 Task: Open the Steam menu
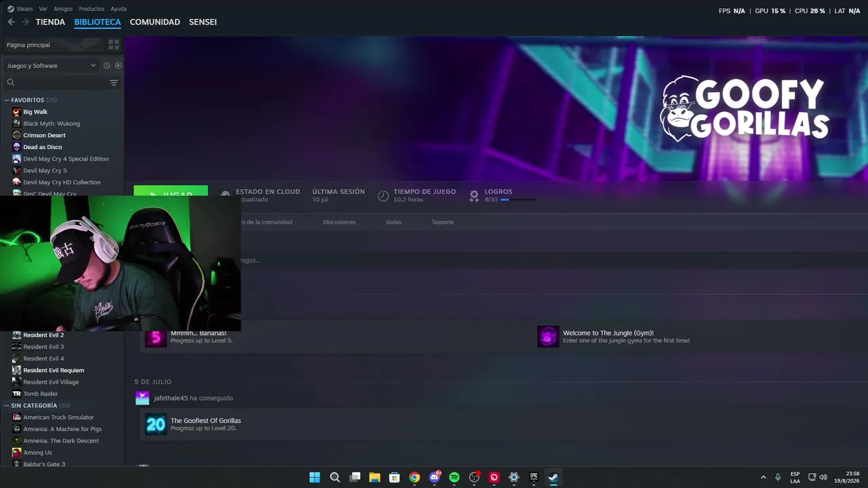point(24,9)
